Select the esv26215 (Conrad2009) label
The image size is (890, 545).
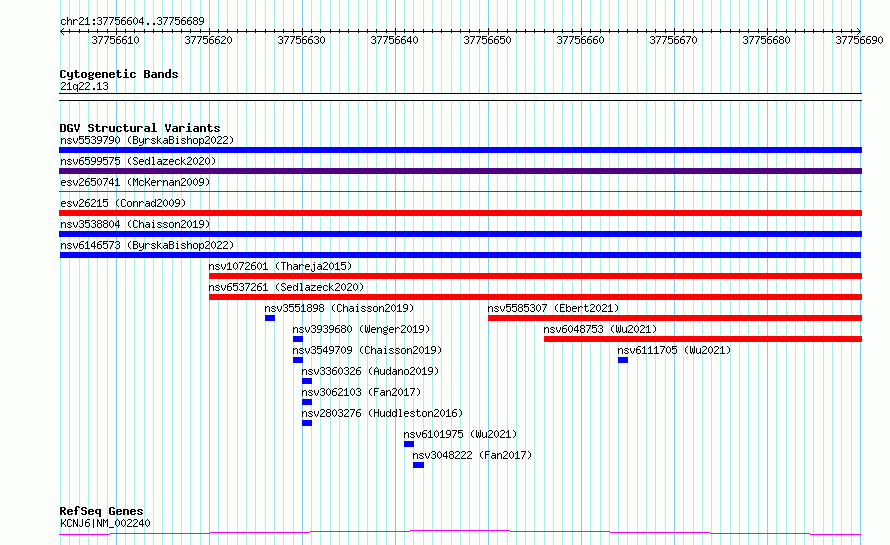[123, 203]
